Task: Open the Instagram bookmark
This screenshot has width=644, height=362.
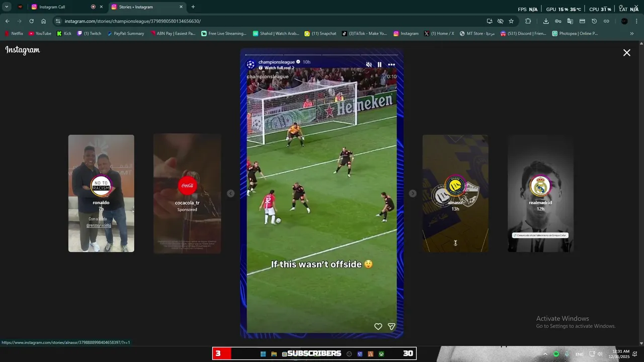Action: tap(406, 34)
